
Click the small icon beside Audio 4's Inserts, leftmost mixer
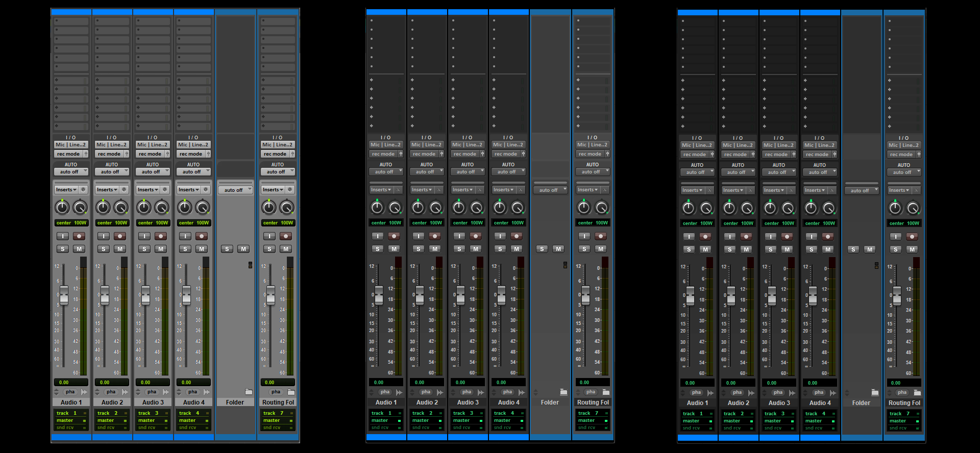pos(206,190)
